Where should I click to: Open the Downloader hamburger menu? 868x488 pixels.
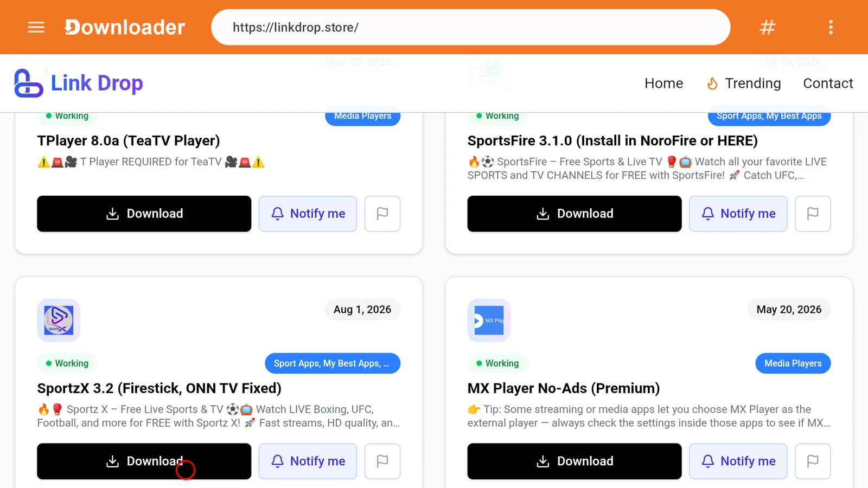[x=36, y=27]
